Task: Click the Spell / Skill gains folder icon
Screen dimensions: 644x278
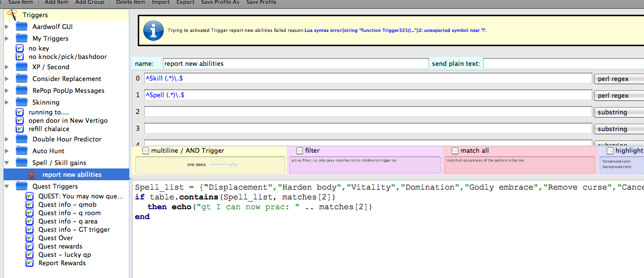Action: (x=22, y=163)
